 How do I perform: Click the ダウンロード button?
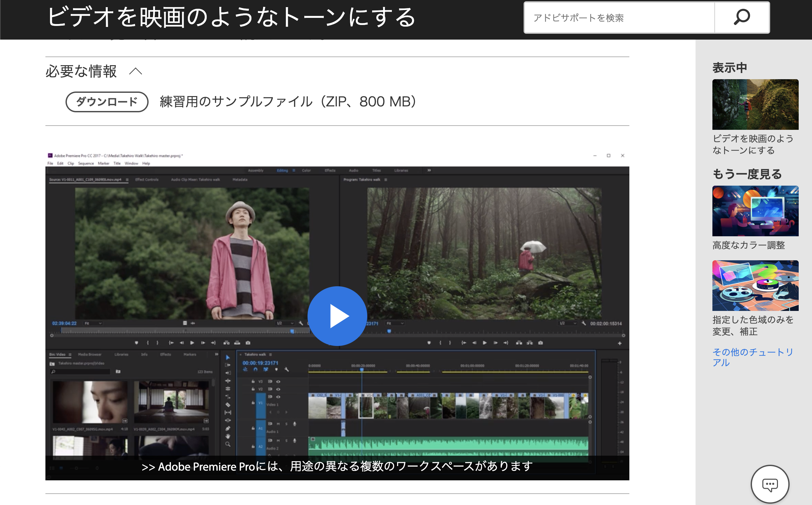(x=107, y=102)
